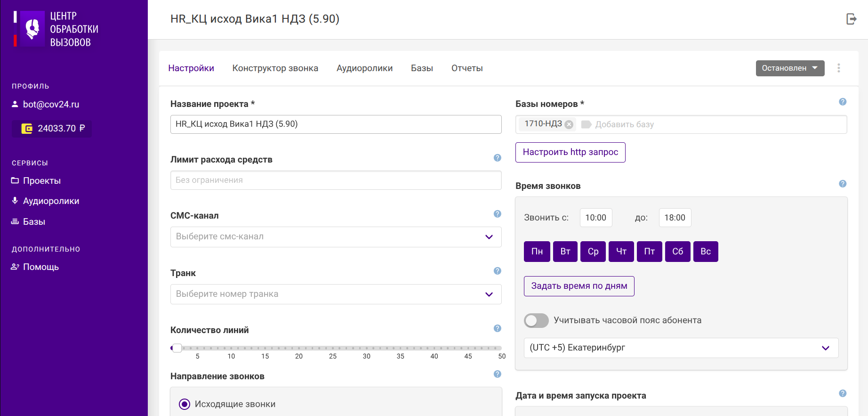This screenshot has height=416, width=868.
Task: Toggle Wednesday (Ср) call day
Action: [x=593, y=252]
